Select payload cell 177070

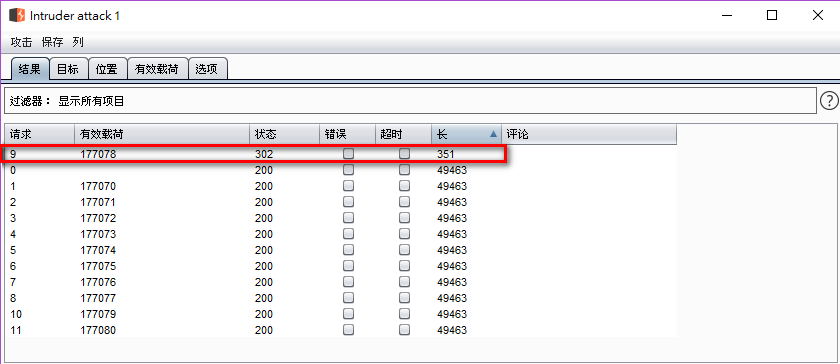tap(98, 187)
